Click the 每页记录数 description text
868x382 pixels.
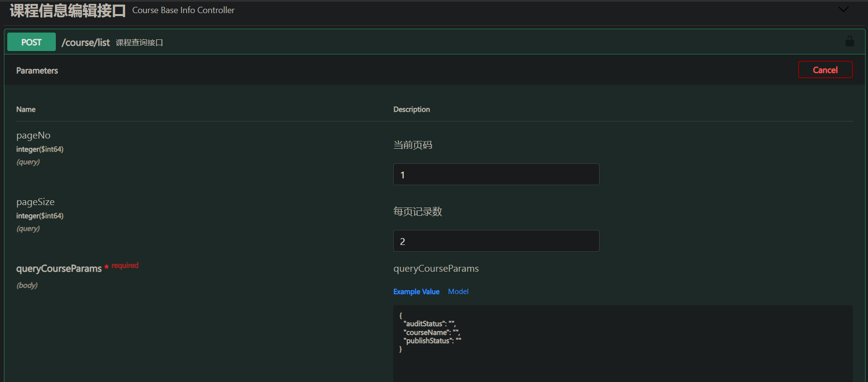coord(417,211)
